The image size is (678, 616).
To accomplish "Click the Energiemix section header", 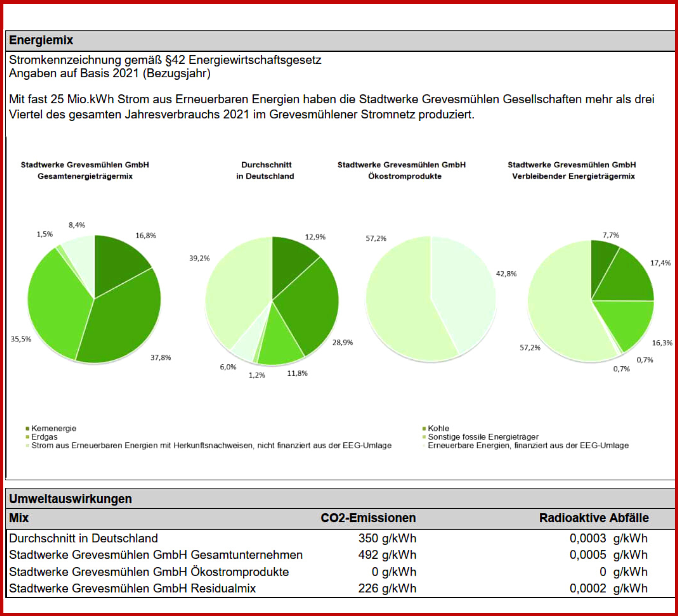I will [x=41, y=40].
